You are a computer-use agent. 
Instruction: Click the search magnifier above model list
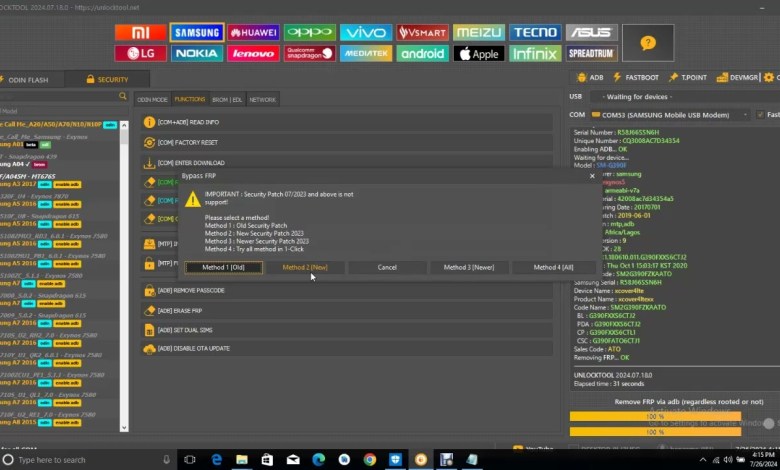tap(122, 97)
